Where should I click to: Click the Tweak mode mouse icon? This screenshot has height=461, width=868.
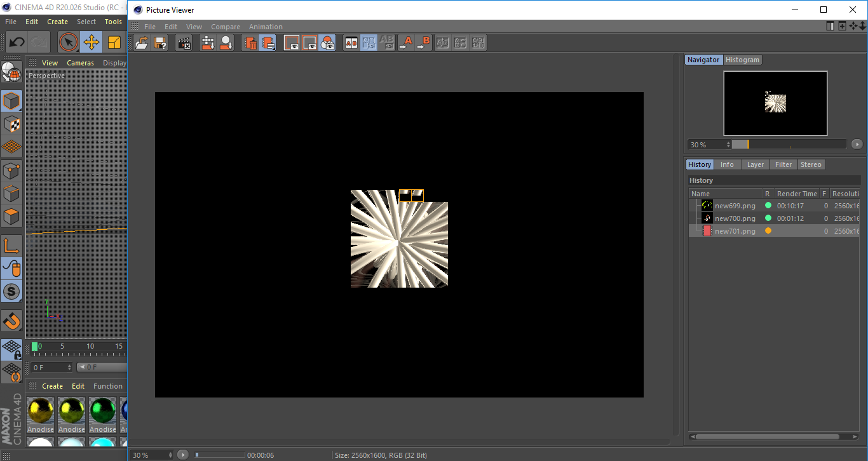click(11, 269)
